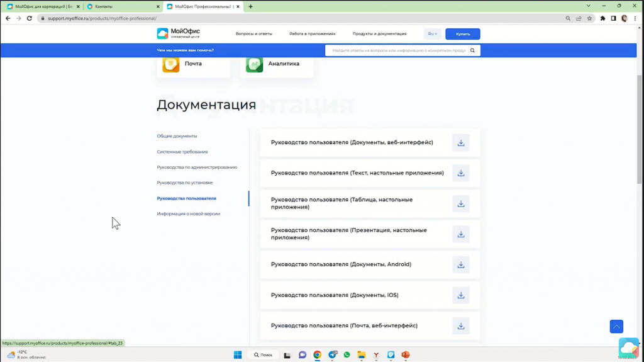Click the МойОфис logo in header
This screenshot has width=644, height=362.
click(178, 33)
